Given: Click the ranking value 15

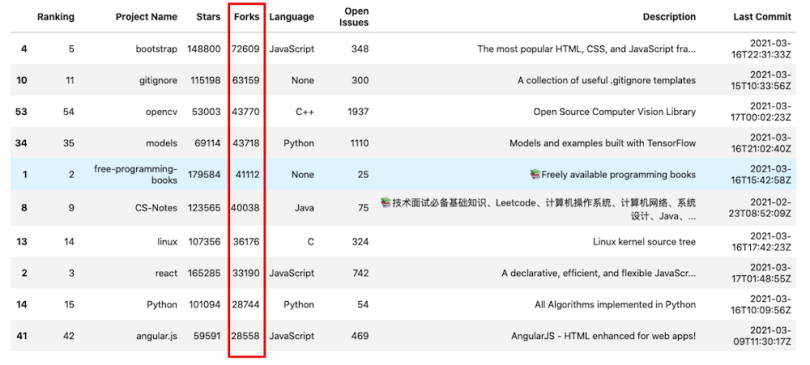Looking at the screenshot, I should (x=69, y=305).
